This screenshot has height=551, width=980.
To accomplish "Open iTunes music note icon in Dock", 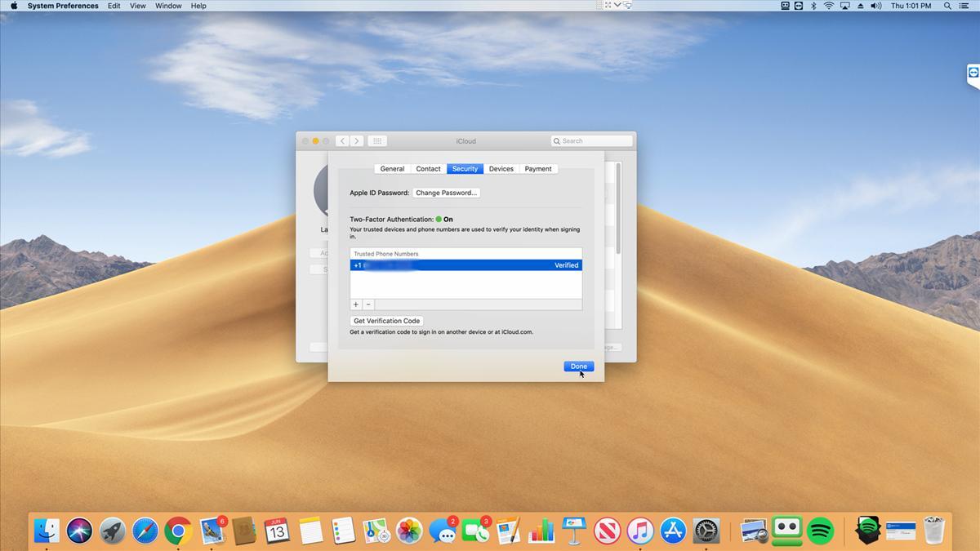I will (x=640, y=531).
